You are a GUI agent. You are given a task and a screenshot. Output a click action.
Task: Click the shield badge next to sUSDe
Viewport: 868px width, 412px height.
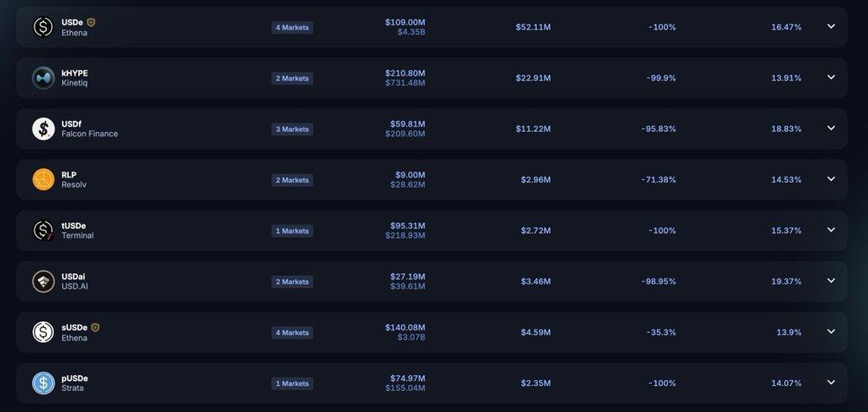click(95, 327)
